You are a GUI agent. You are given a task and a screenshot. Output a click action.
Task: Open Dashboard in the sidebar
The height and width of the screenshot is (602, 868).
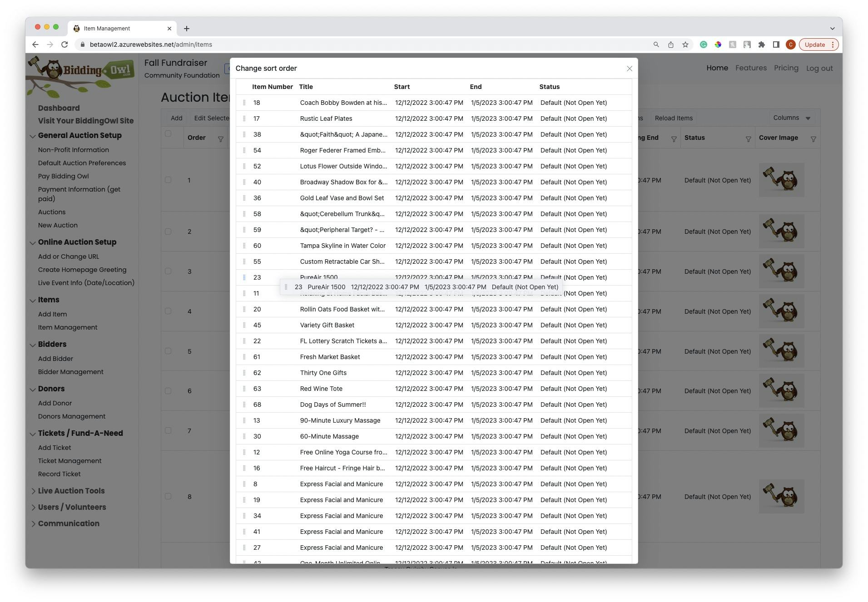click(59, 108)
